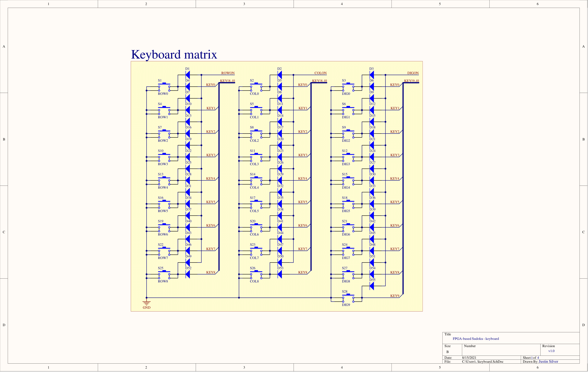This screenshot has height=372, width=588.
Task: Select the DIGON net label
Action: [x=413, y=73]
